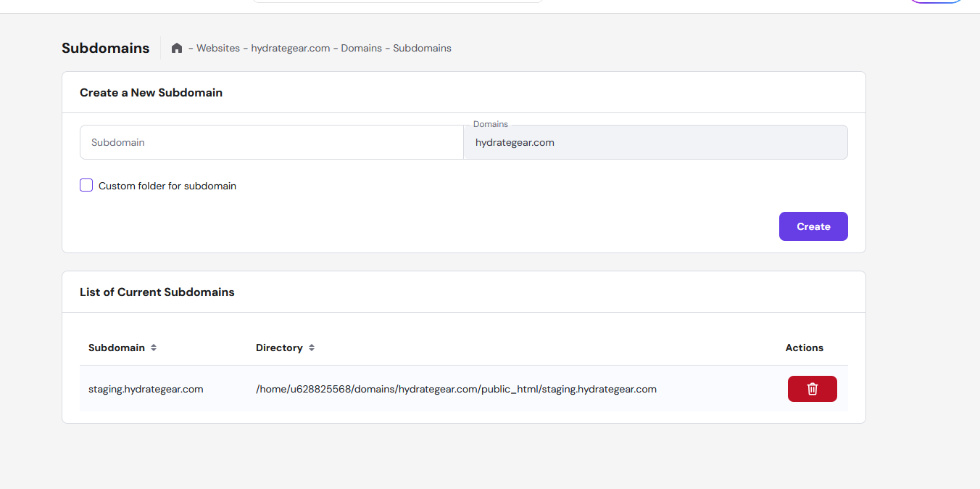980x489 pixels.
Task: Click the home icon in the breadcrumb
Action: click(177, 49)
